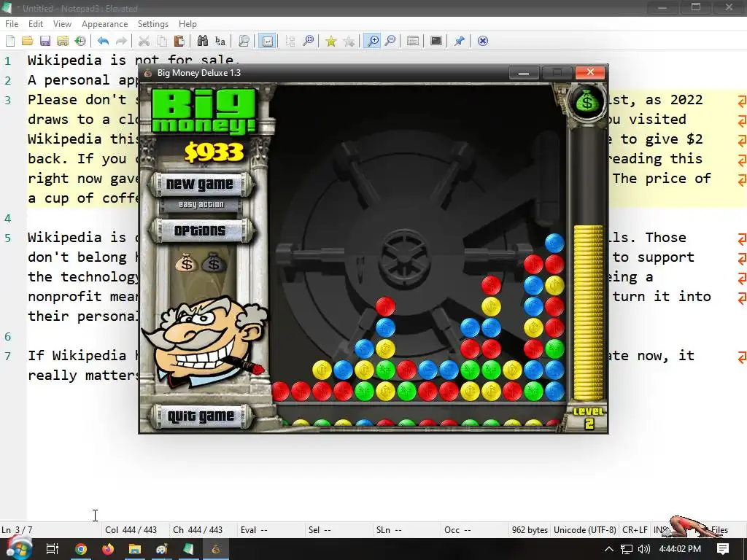Click the easy action mode label
The height and width of the screenshot is (560, 747).
click(x=201, y=204)
